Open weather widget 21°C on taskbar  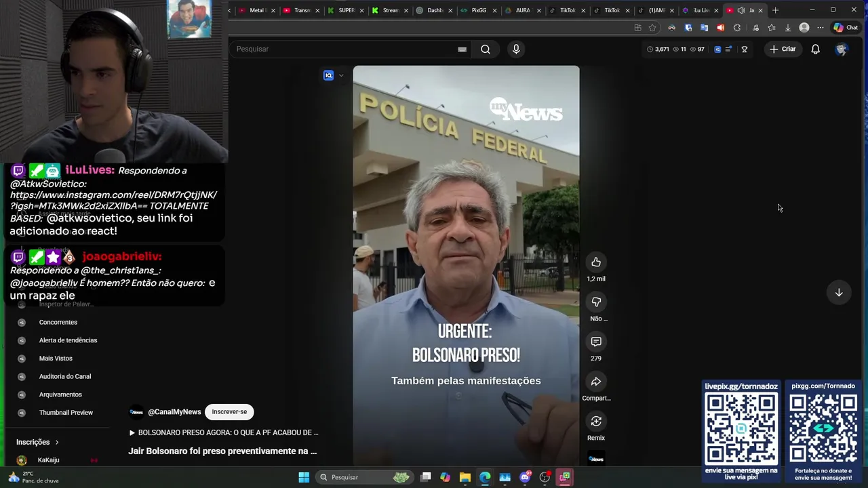click(x=34, y=477)
